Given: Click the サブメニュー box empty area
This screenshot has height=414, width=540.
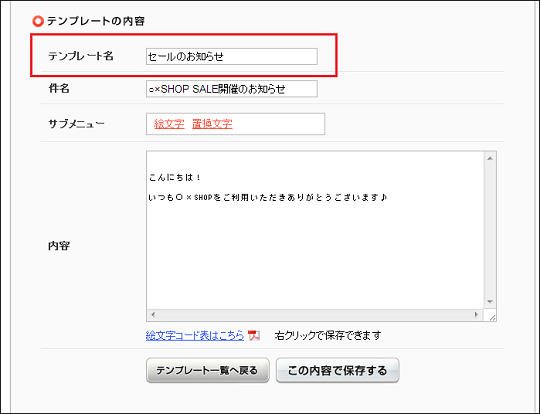Looking at the screenshot, I should [278, 124].
